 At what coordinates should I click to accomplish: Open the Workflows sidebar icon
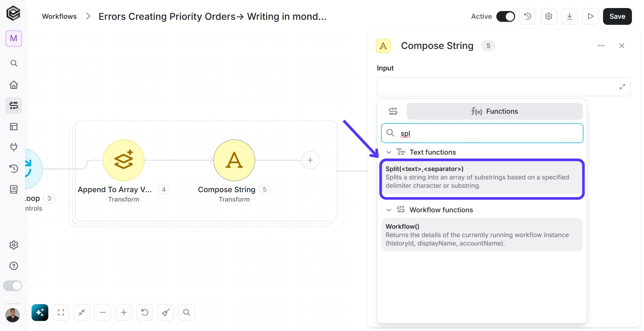pos(14,106)
